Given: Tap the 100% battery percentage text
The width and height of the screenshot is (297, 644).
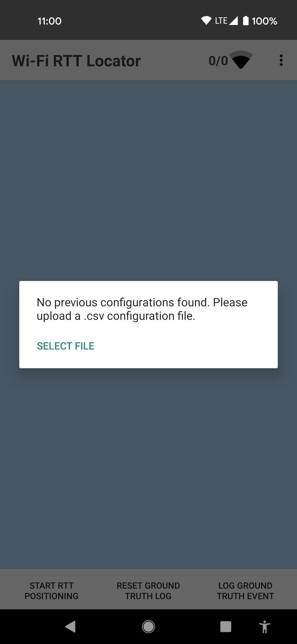Looking at the screenshot, I should click(264, 21).
